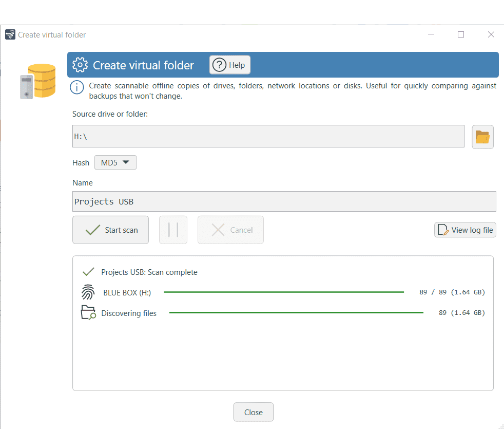Click the database and drive illustration
Image resolution: width=504 pixels, height=429 pixels.
[x=38, y=81]
